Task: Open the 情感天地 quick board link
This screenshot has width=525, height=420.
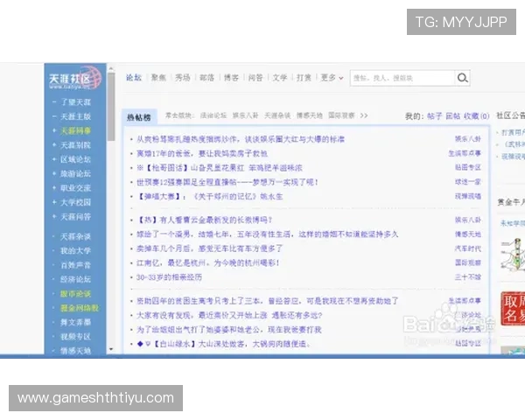Action: (310, 115)
